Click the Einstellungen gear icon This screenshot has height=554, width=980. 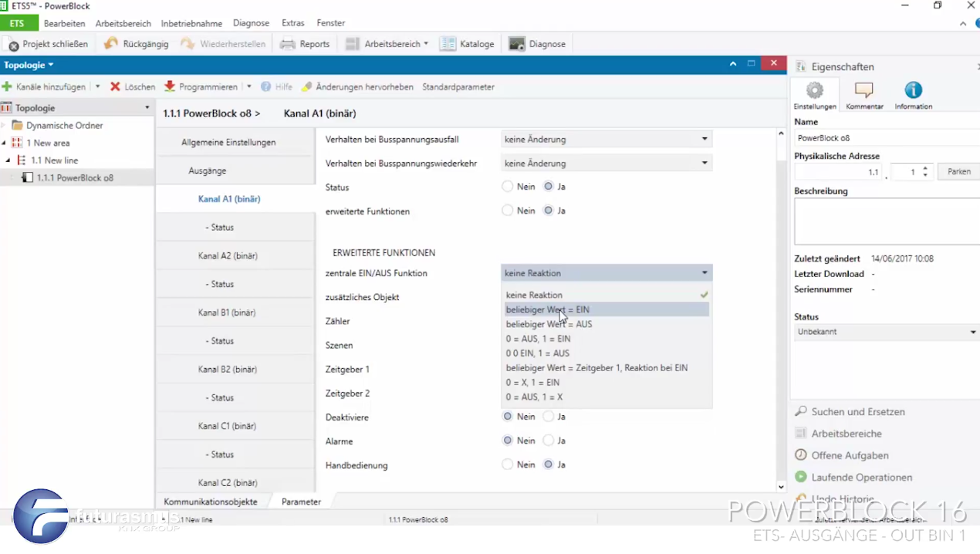tap(814, 90)
